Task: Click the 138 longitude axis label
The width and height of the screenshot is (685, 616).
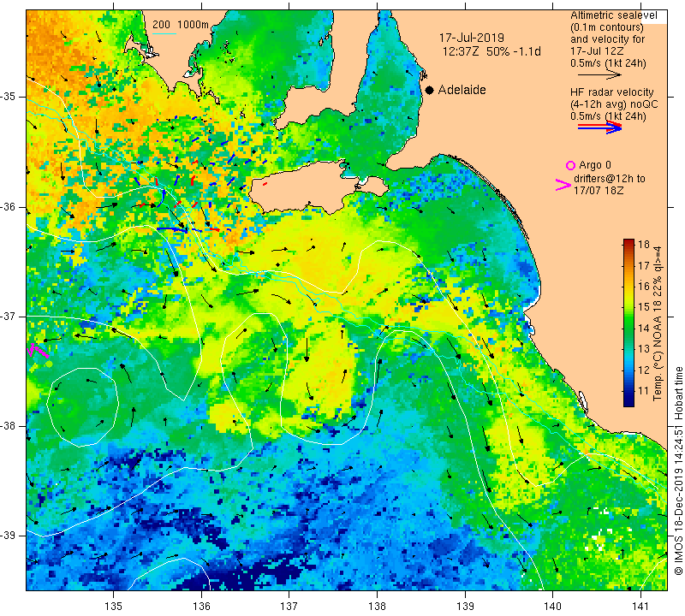Action: tap(377, 607)
